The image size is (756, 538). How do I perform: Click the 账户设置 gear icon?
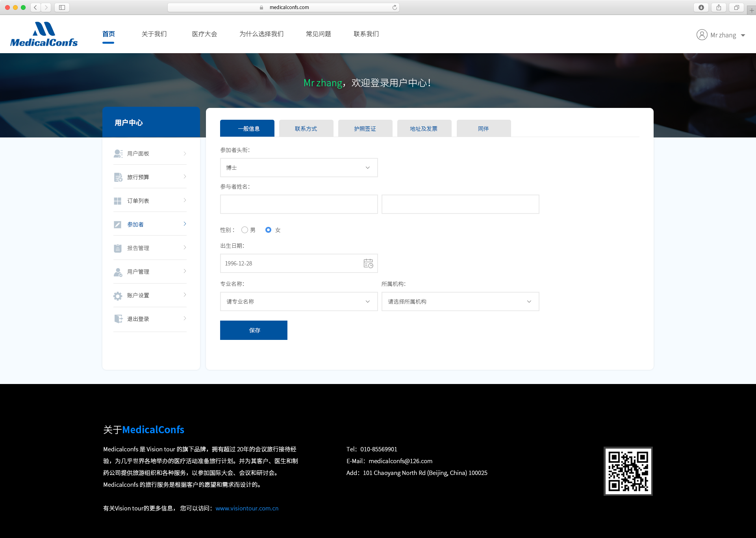point(117,295)
